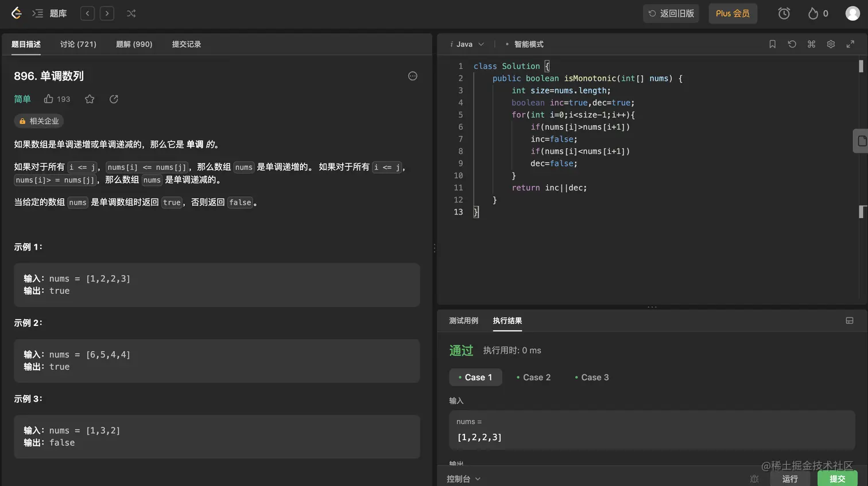Viewport: 868px width, 486px height.
Task: Open the user avatar menu
Action: coord(852,13)
